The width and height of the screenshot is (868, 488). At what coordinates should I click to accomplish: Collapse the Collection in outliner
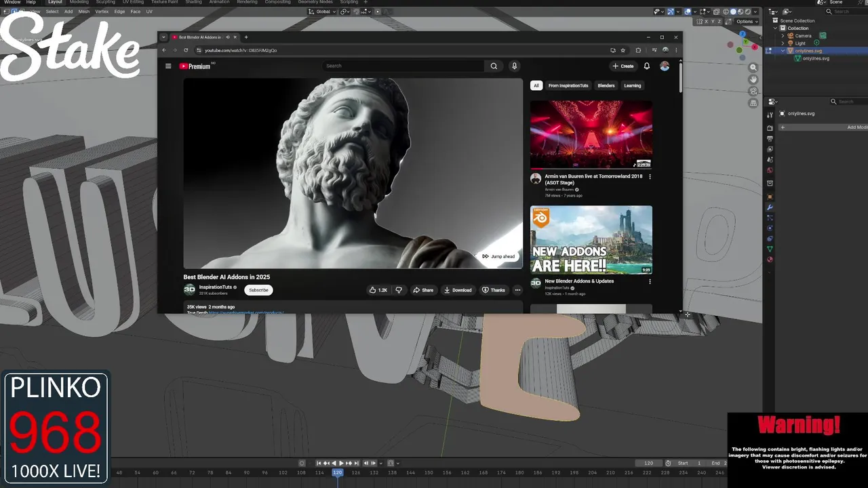coord(775,28)
